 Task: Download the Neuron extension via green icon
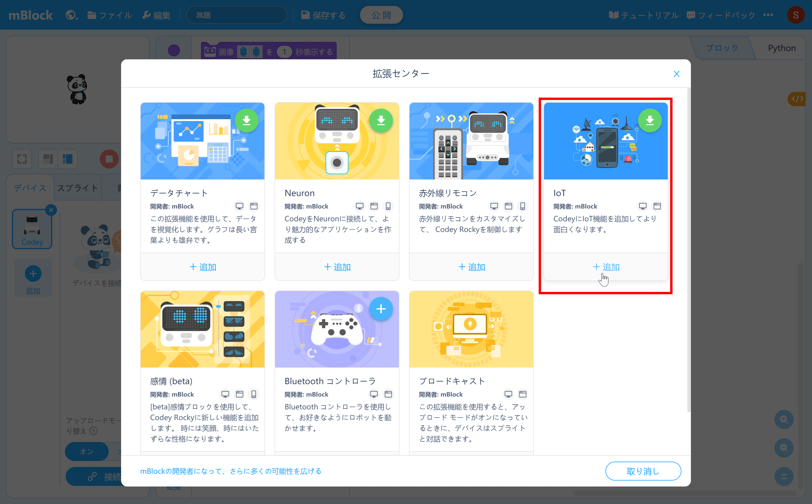(381, 120)
